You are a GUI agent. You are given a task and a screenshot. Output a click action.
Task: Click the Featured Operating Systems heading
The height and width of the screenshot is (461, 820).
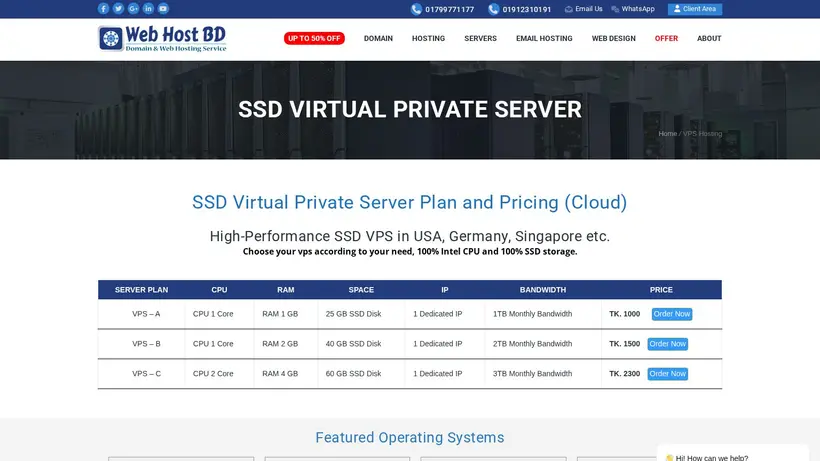(410, 437)
